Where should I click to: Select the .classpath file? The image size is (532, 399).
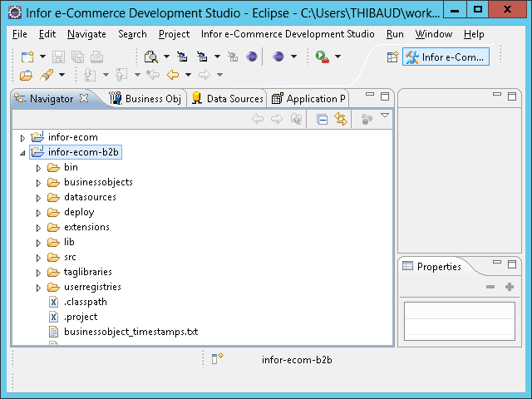(85, 302)
